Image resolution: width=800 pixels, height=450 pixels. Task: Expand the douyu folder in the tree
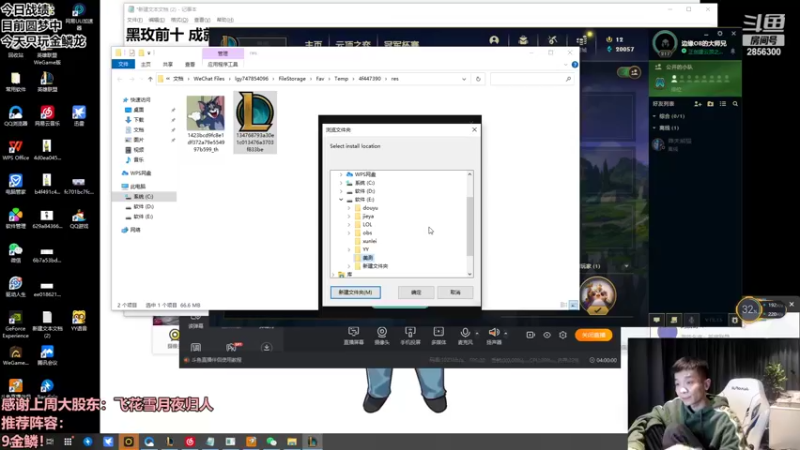point(349,208)
